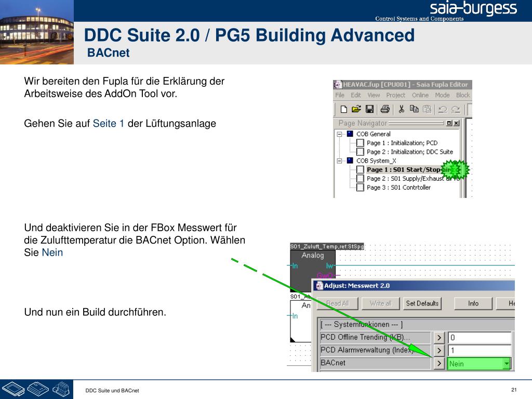Collapse the COB General tree node
Screen dimensions: 532x399
point(339,134)
